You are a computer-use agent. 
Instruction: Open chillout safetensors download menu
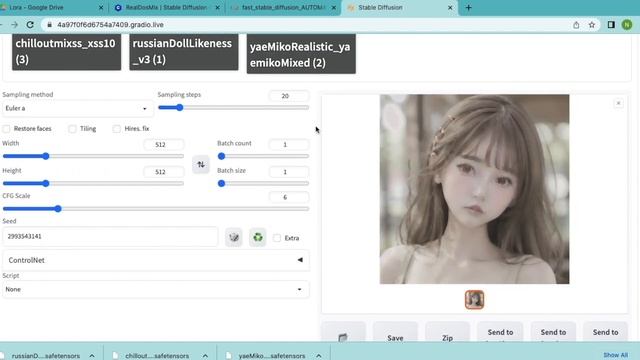coord(205,356)
